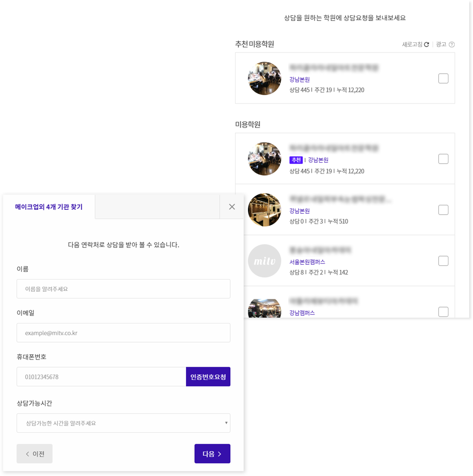Focus the 이름 name input field
The height and width of the screenshot is (476, 473).
[x=123, y=289]
